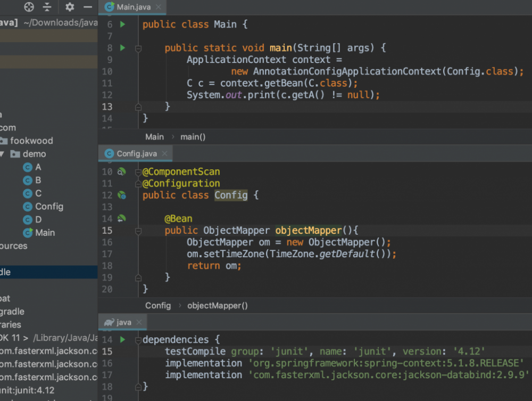532x401 pixels.
Task: Fold the main method using gutter fold marker
Action: point(138,48)
